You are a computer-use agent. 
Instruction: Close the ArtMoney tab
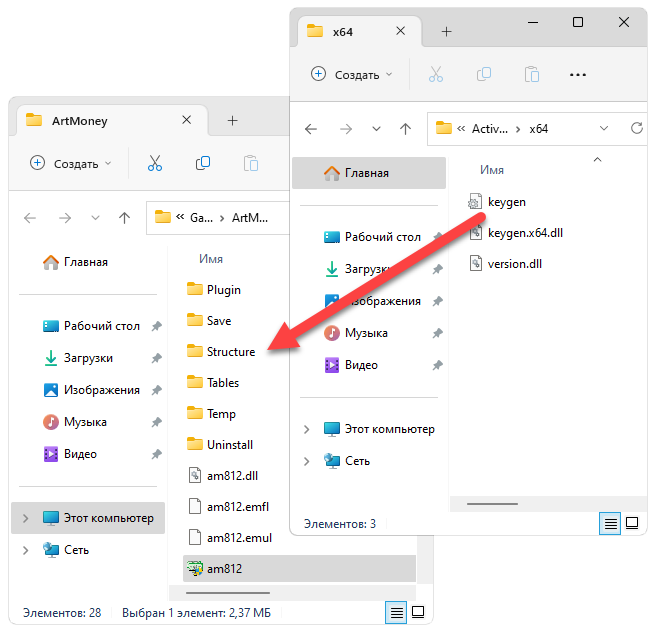(187, 120)
